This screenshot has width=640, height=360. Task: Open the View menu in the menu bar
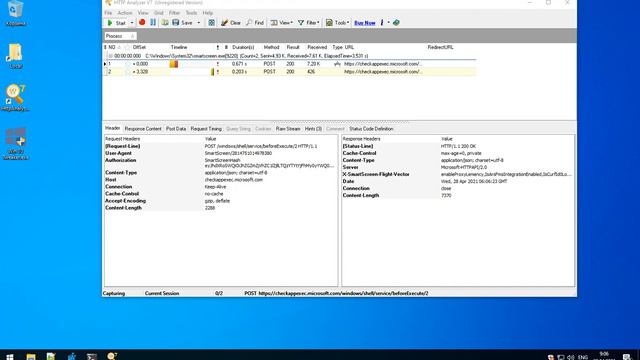(x=143, y=13)
